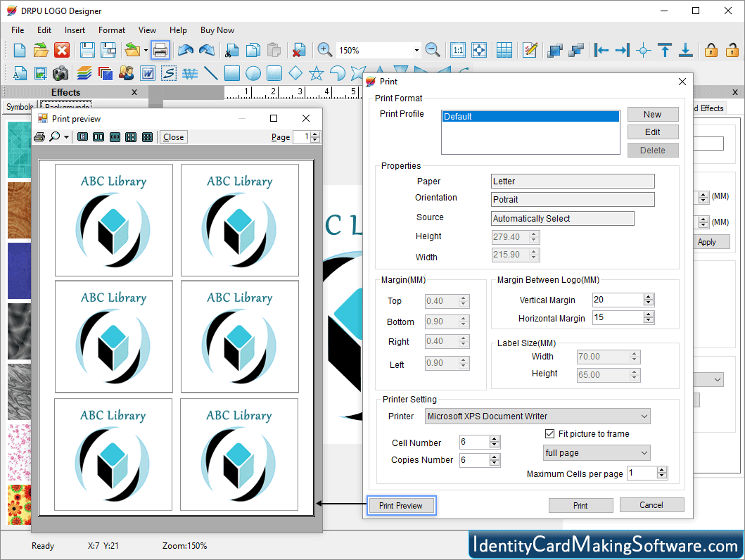
Task: Click the Edit print profile button
Action: click(653, 132)
